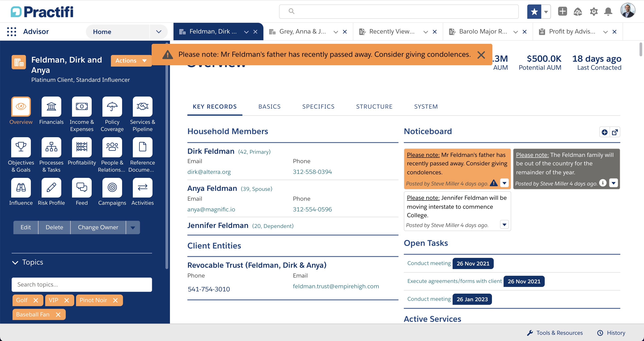Call Anya's phone 312-554-0596
This screenshot has height=341, width=644.
(x=312, y=209)
